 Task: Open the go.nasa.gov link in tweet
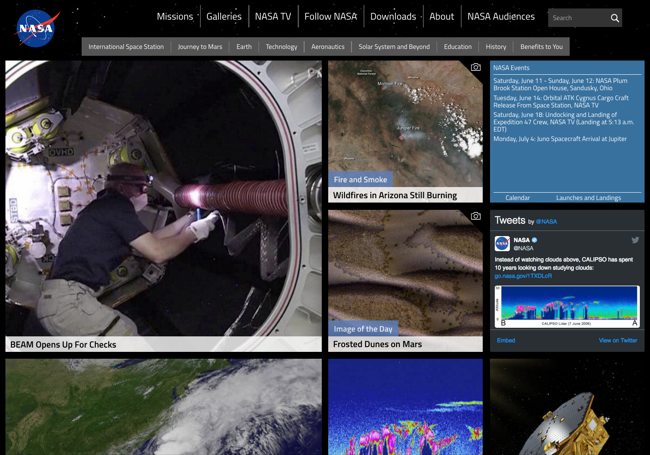click(523, 276)
